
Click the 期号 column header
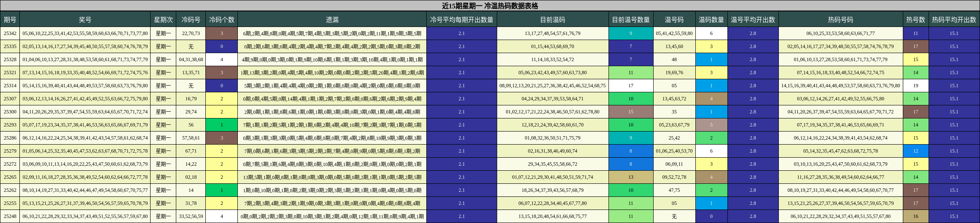pyautogui.click(x=10, y=19)
